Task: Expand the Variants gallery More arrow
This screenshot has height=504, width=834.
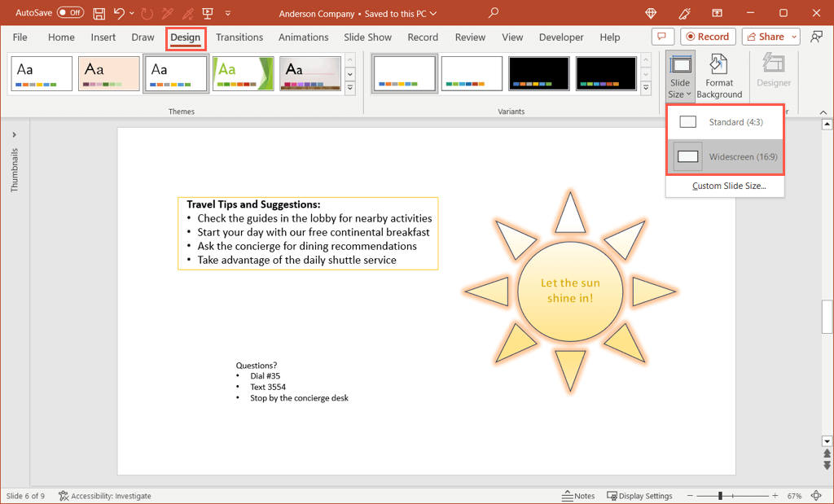Action: pyautogui.click(x=646, y=89)
